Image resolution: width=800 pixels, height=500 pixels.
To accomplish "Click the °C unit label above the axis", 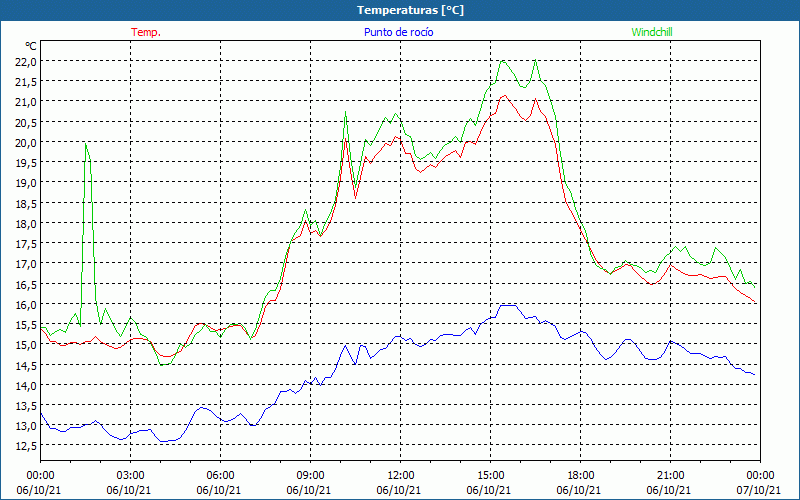I will (x=31, y=46).
